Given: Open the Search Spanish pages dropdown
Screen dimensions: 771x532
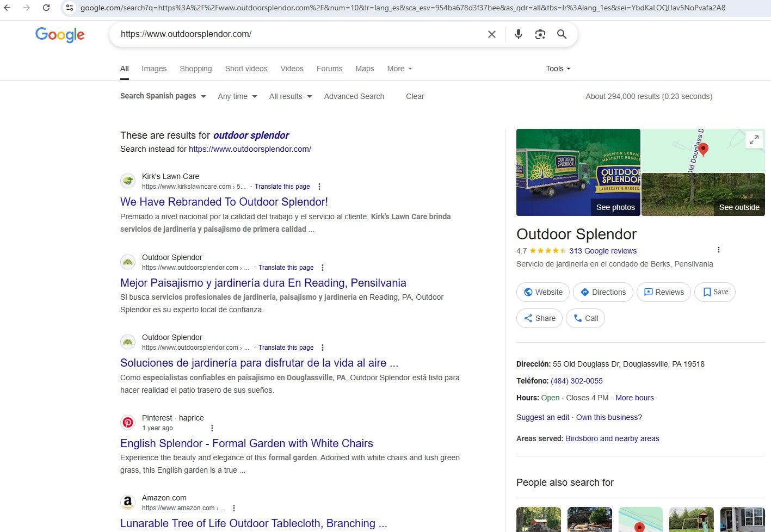Looking at the screenshot, I should click(x=163, y=96).
